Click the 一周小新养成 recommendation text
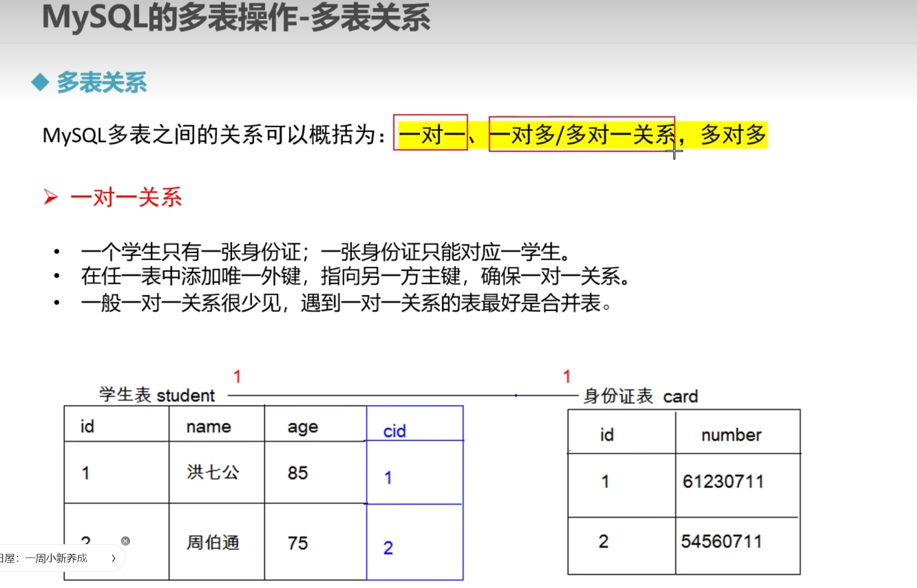The width and height of the screenshot is (917, 588). pyautogui.click(x=56, y=558)
